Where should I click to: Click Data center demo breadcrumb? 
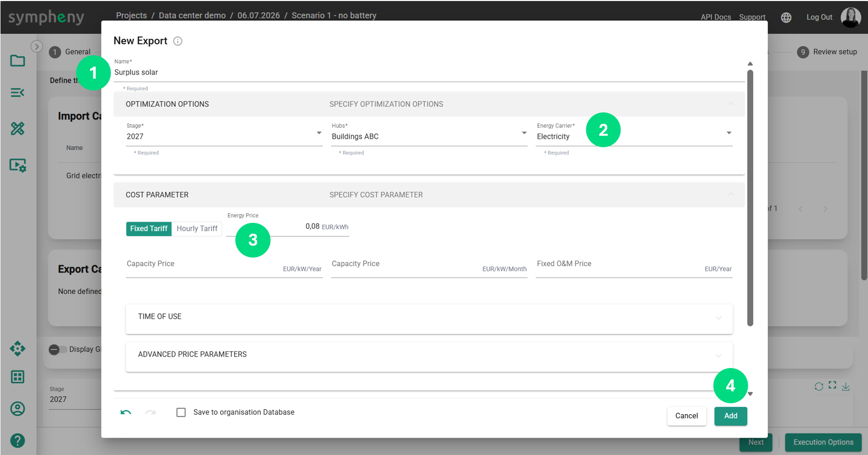pyautogui.click(x=192, y=15)
